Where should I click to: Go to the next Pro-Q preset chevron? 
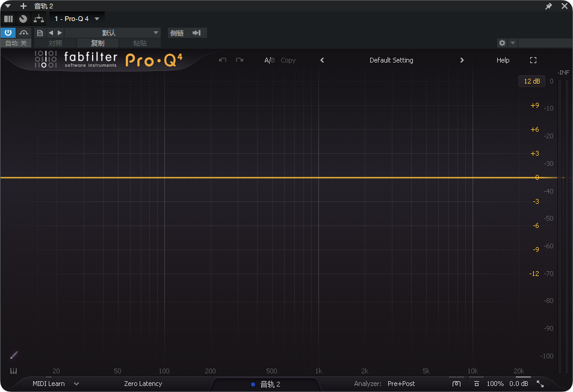click(462, 60)
